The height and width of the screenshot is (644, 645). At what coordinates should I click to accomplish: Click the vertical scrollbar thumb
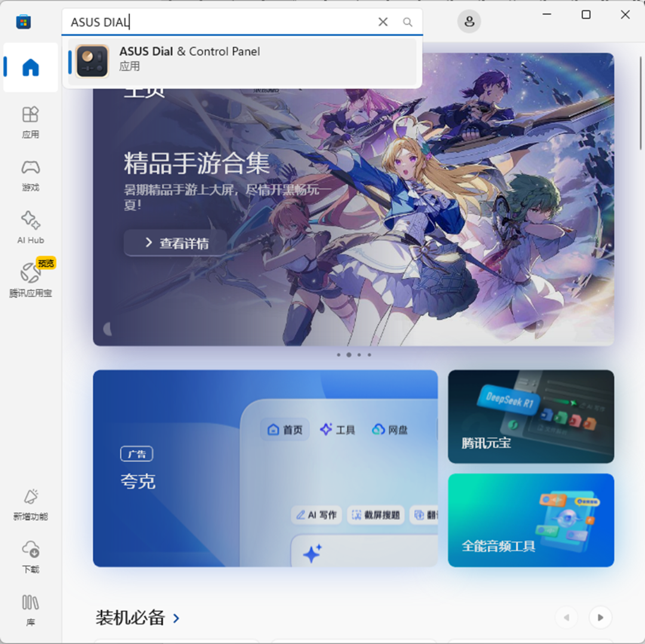(640, 103)
